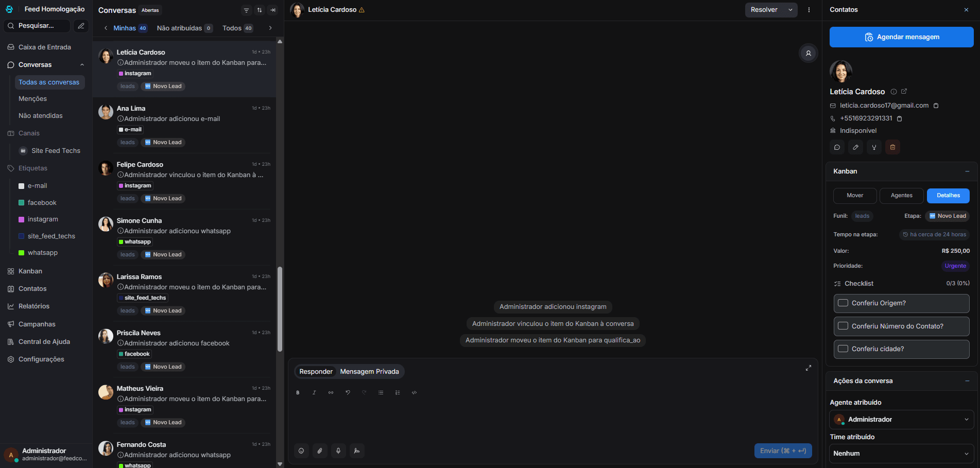Viewport: 980px width, 468px height.
Task: Insert a bulleted list in reply
Action: pos(381,392)
